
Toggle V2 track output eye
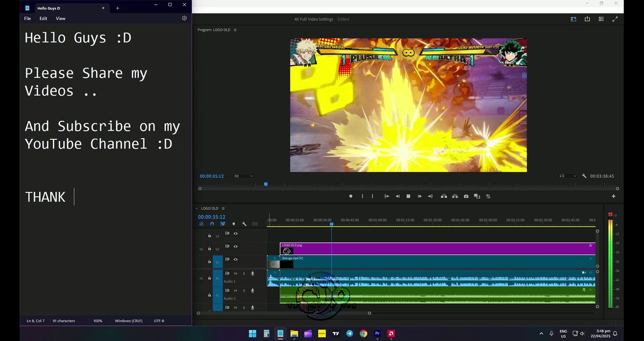coord(235,246)
